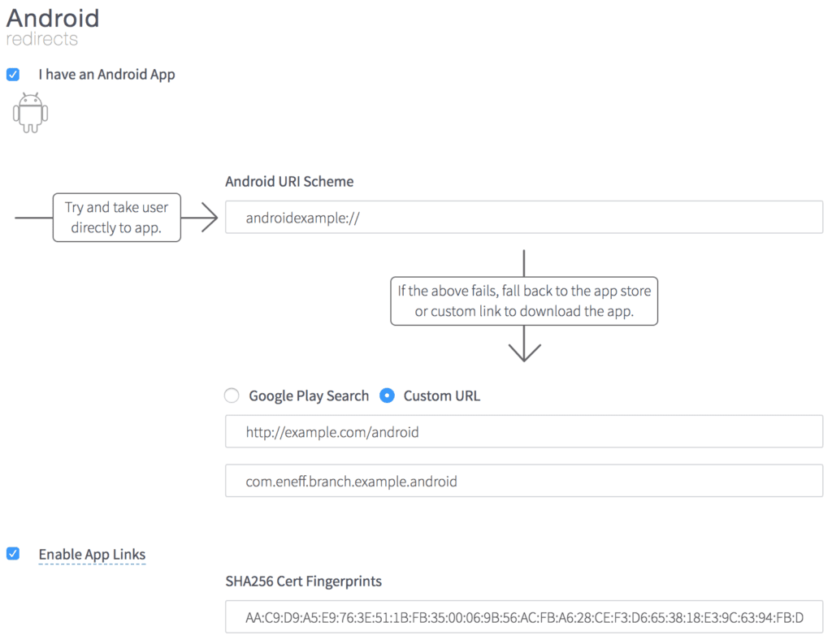Select the 'Custom URL' radio button
The width and height of the screenshot is (832, 644).
tap(387, 395)
